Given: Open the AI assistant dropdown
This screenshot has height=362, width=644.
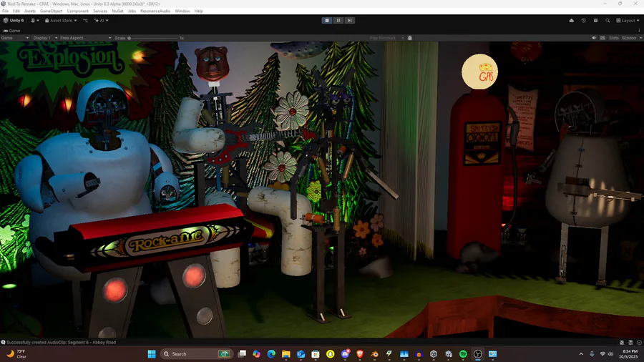Looking at the screenshot, I should tap(102, 21).
